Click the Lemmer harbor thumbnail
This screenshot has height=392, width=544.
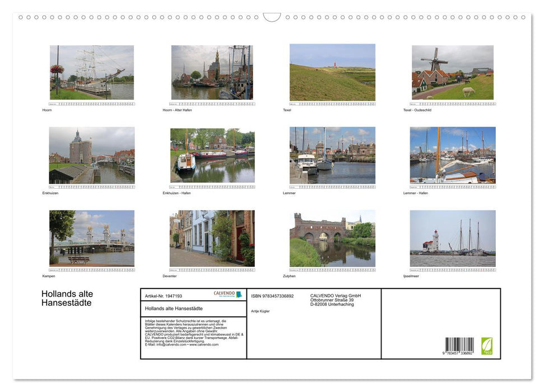(x=332, y=155)
